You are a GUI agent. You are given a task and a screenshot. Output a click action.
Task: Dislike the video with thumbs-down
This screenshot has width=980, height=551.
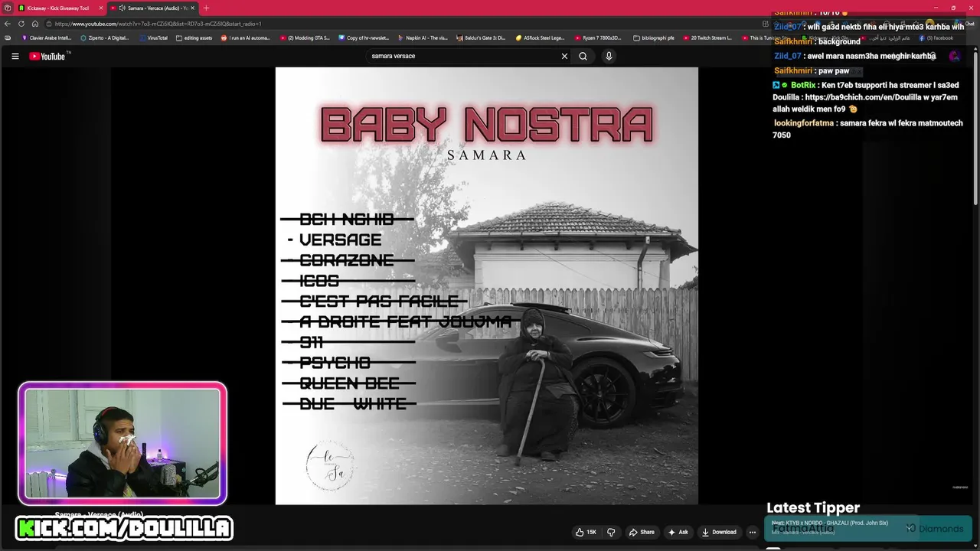(611, 532)
